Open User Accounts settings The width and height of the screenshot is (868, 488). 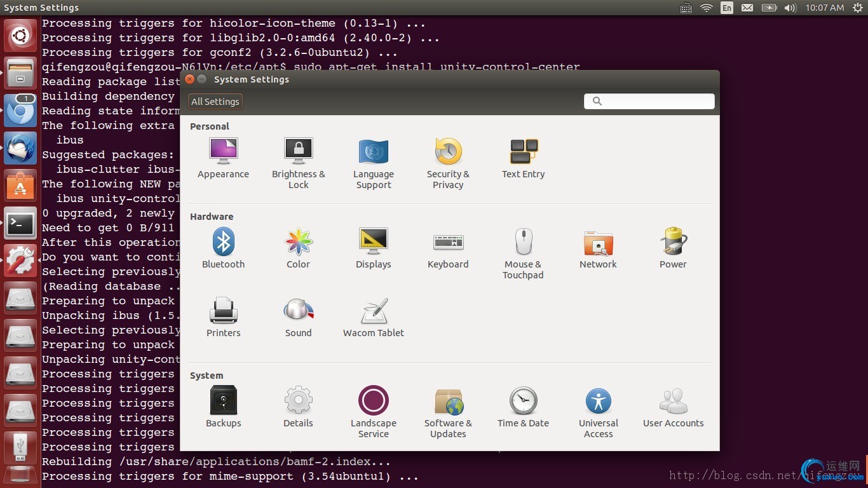coord(673,408)
